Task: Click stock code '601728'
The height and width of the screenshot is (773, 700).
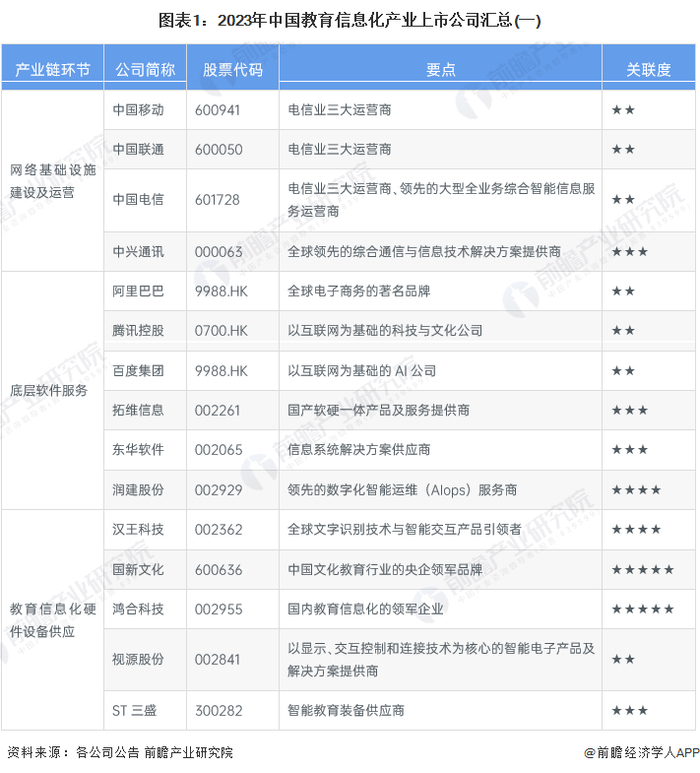Action: pos(217,200)
